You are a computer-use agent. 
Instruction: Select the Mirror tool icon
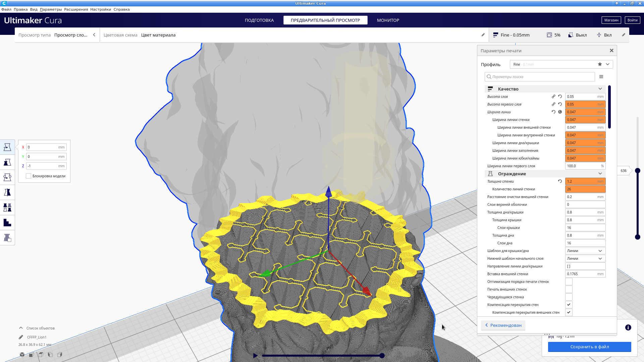pyautogui.click(x=7, y=192)
